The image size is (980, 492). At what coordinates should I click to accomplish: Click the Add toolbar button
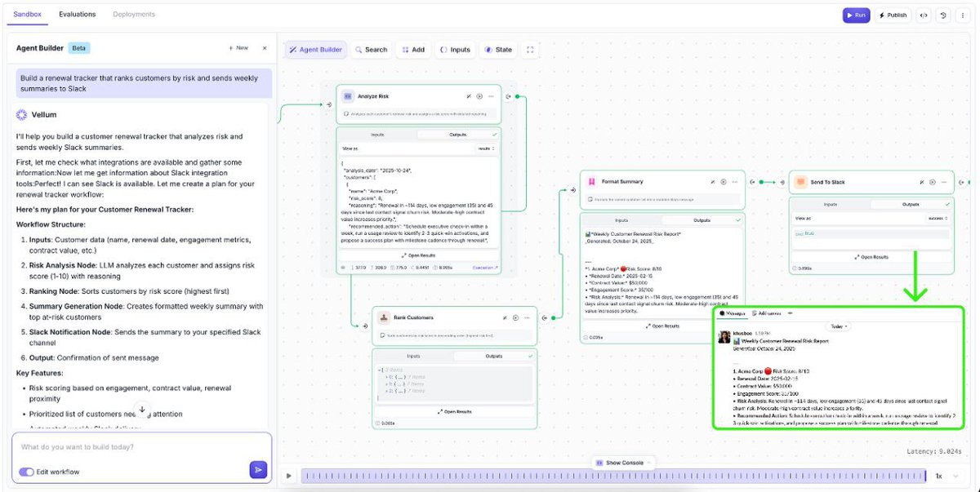coord(413,50)
